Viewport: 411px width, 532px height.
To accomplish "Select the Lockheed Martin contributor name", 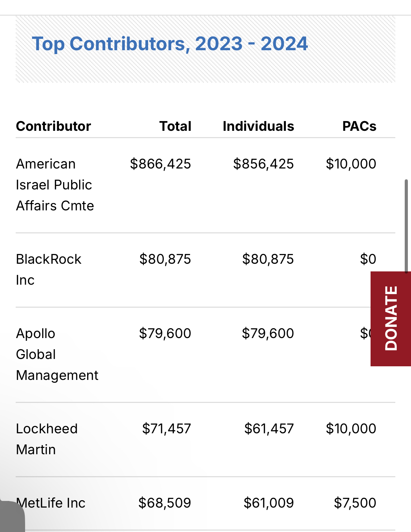I will pos(47,439).
